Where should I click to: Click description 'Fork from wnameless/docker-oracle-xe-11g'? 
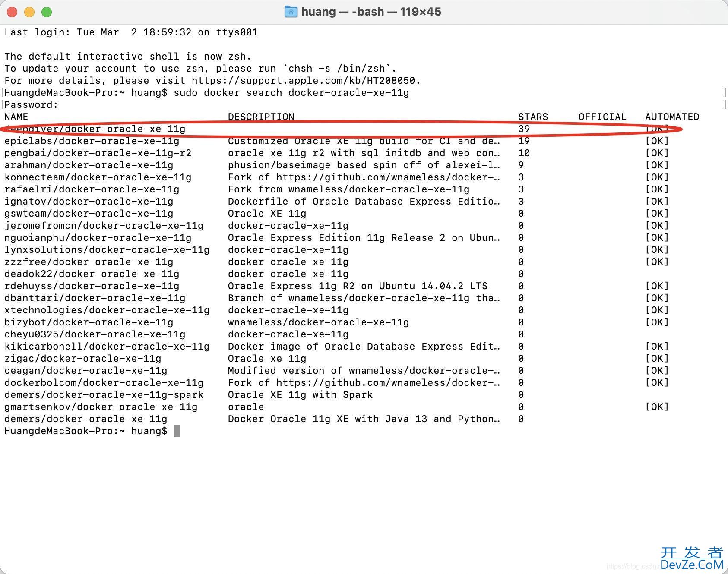tap(349, 189)
